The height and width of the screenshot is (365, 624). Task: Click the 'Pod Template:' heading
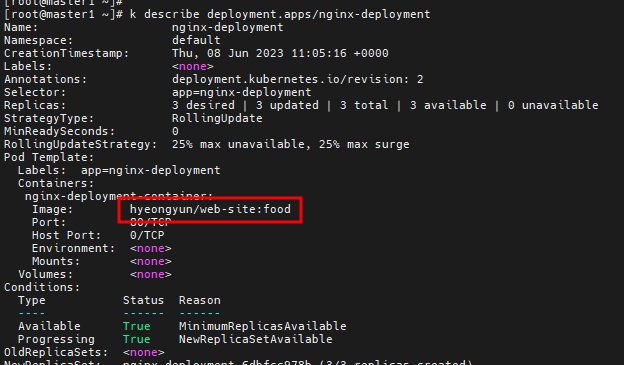click(49, 158)
